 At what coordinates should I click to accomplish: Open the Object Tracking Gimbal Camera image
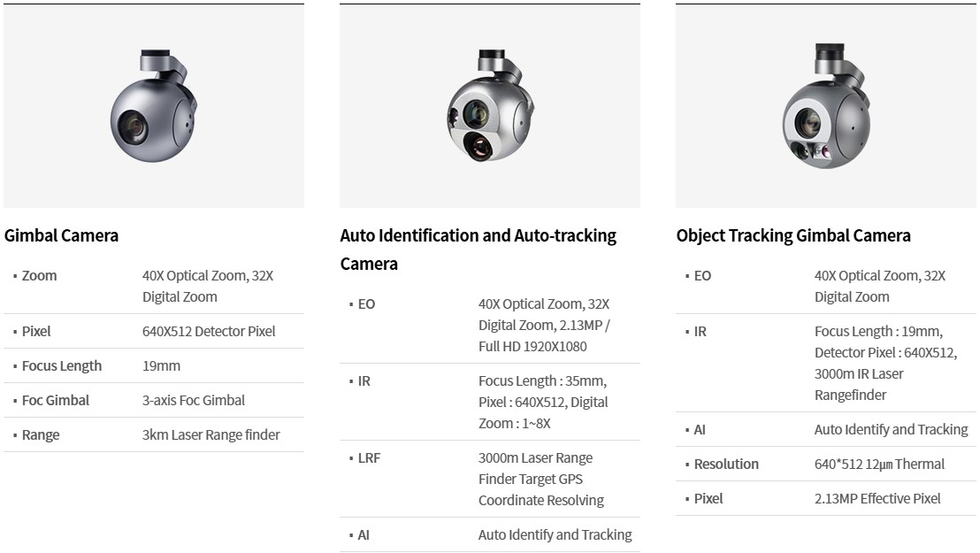coord(825,106)
